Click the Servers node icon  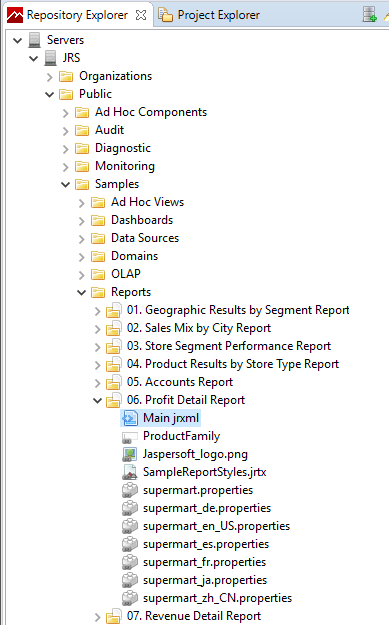(35, 40)
